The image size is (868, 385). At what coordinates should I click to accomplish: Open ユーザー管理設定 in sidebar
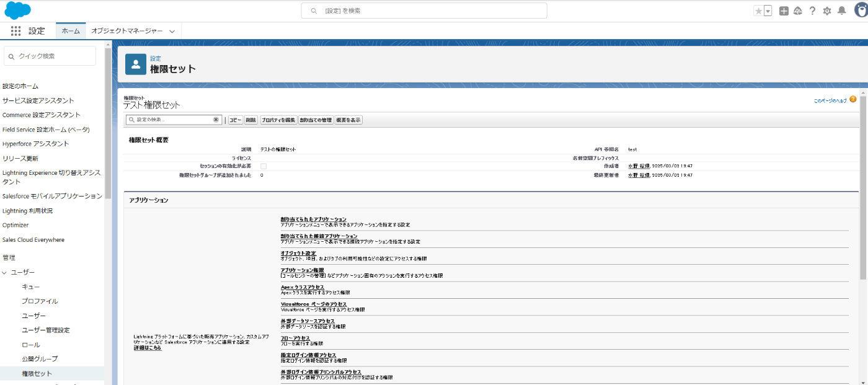(46, 330)
